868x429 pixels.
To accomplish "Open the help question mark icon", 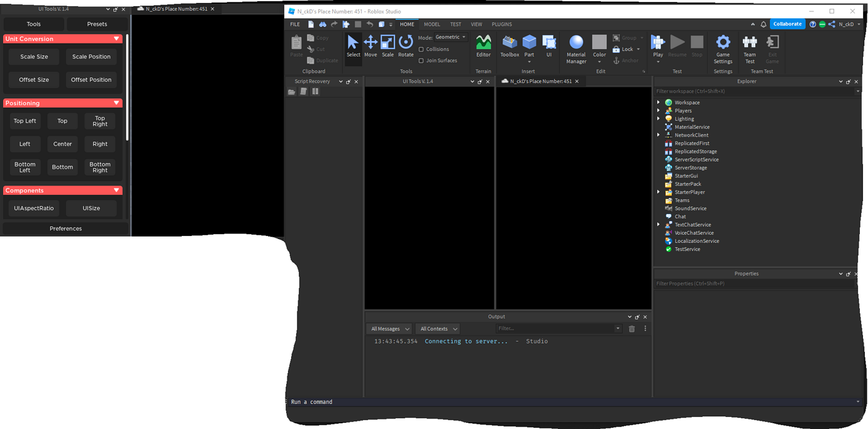I will coord(813,24).
